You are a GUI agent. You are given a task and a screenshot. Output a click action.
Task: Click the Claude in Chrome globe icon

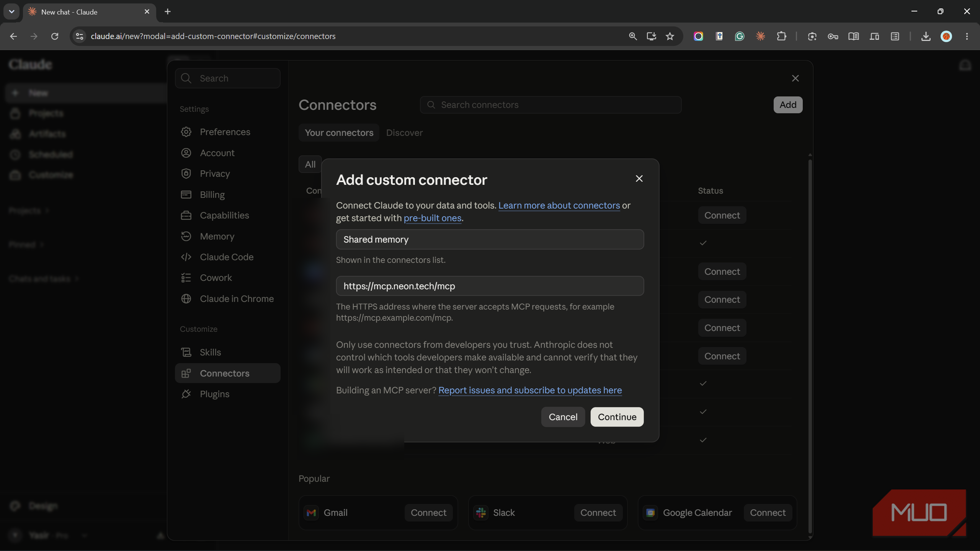tap(186, 299)
